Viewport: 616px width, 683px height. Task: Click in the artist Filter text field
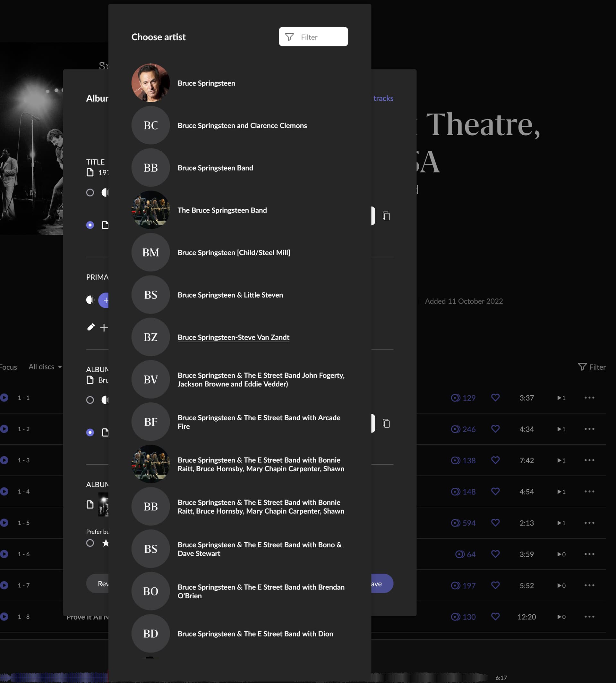321,37
